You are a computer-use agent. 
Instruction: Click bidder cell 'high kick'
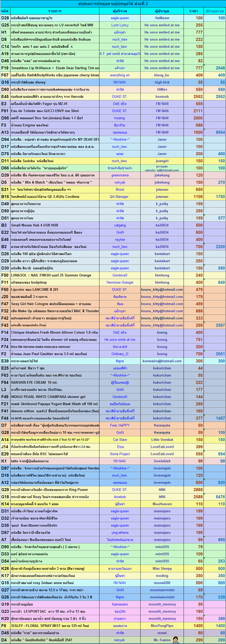click(162, 82)
